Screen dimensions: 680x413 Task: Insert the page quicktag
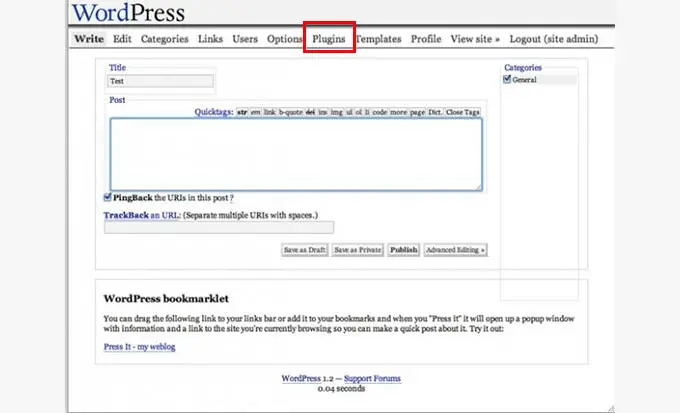click(x=417, y=112)
